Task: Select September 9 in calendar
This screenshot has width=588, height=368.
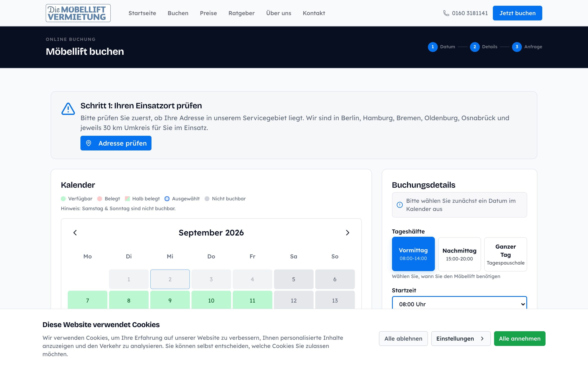Action: (x=170, y=300)
